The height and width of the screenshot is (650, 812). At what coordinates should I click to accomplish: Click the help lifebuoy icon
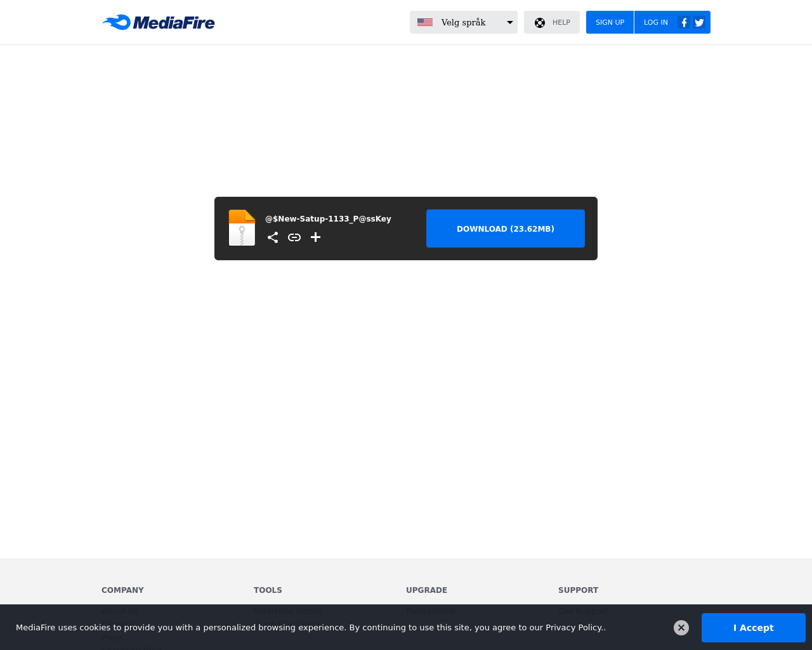pos(540,23)
